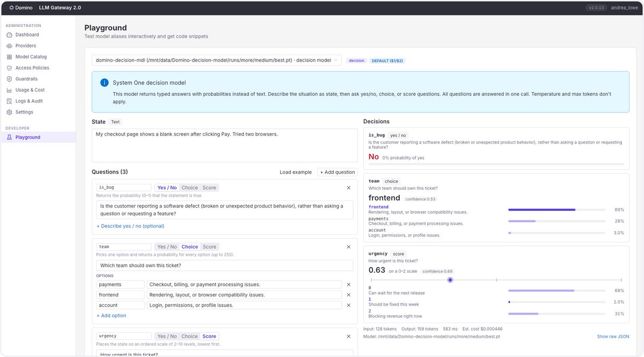The width and height of the screenshot is (644, 357).
Task: Click the andrea_lowe user name
Action: coord(624,8)
